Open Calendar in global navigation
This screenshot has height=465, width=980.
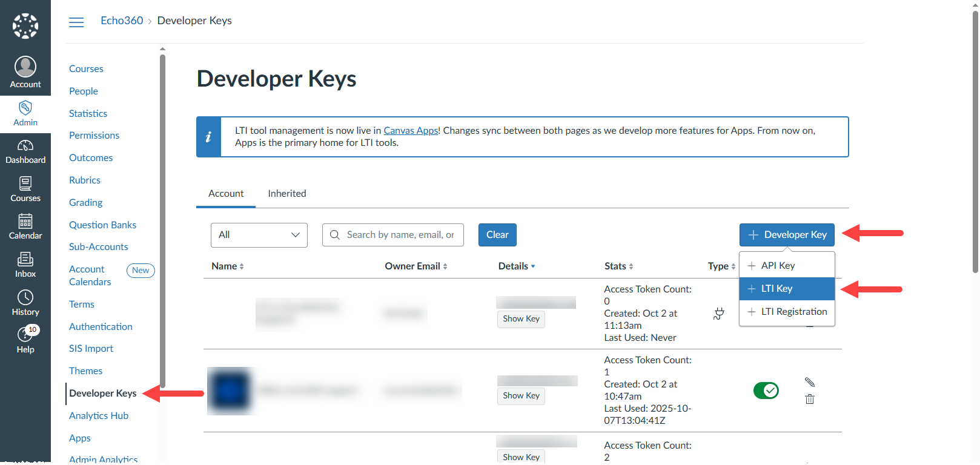(25, 227)
